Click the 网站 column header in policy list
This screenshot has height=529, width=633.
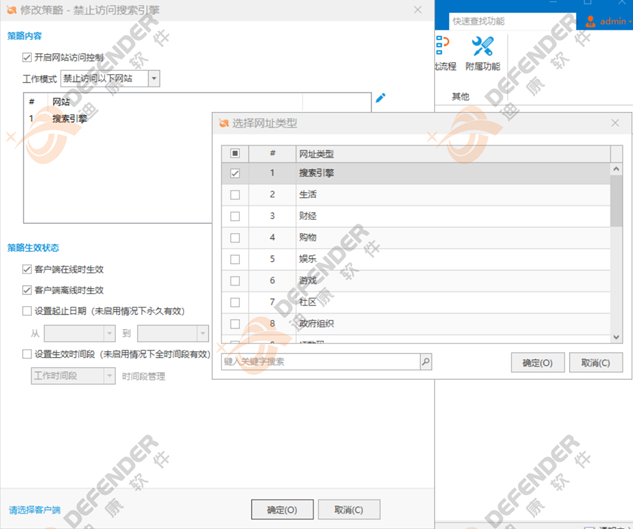[x=175, y=102]
